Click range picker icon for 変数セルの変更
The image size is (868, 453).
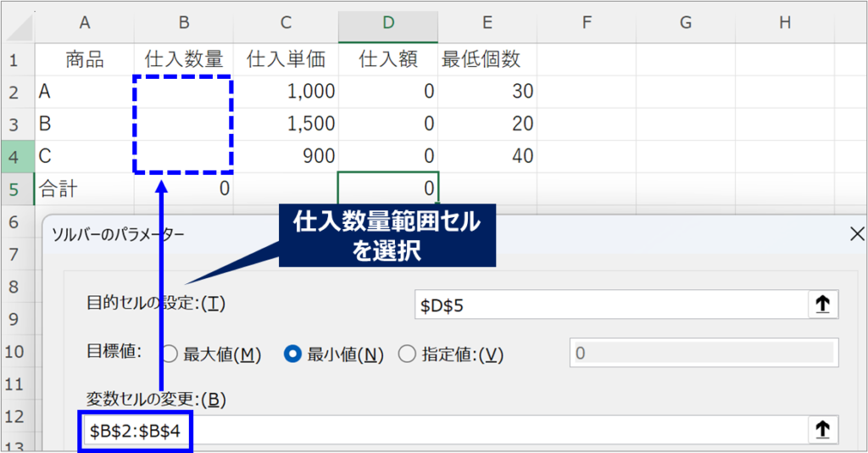point(821,430)
